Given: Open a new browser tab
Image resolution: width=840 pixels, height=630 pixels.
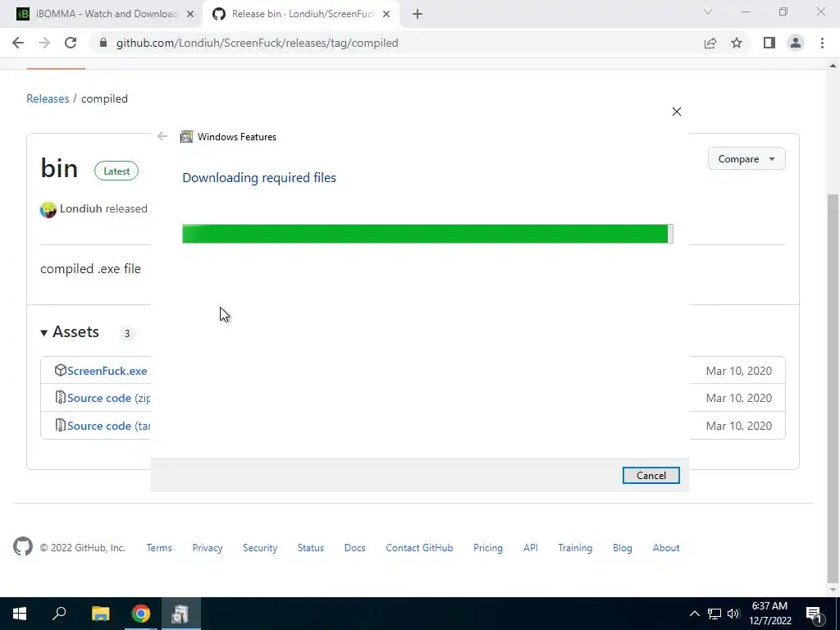Looking at the screenshot, I should point(418,14).
